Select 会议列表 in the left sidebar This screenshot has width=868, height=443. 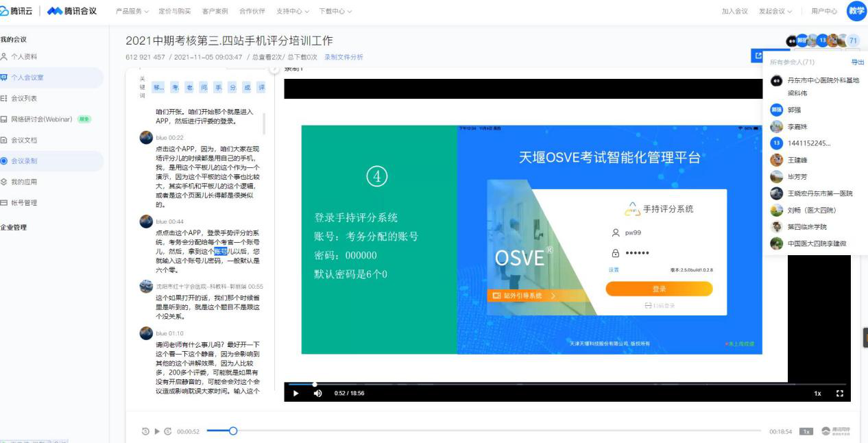tap(24, 98)
